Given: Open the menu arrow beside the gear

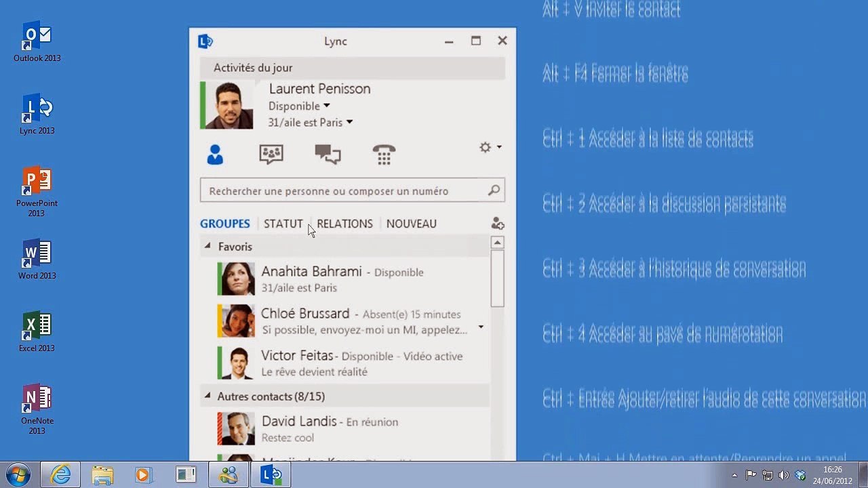Looking at the screenshot, I should point(499,147).
